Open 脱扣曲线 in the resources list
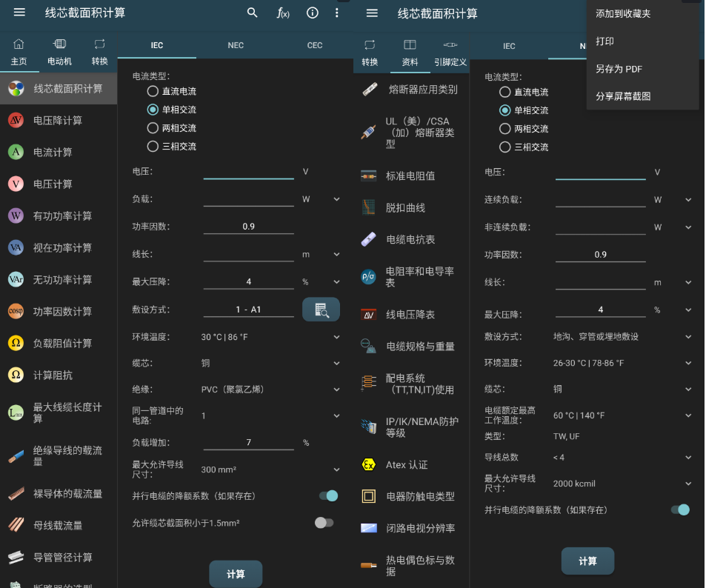Image resolution: width=706 pixels, height=588 pixels. coord(405,207)
